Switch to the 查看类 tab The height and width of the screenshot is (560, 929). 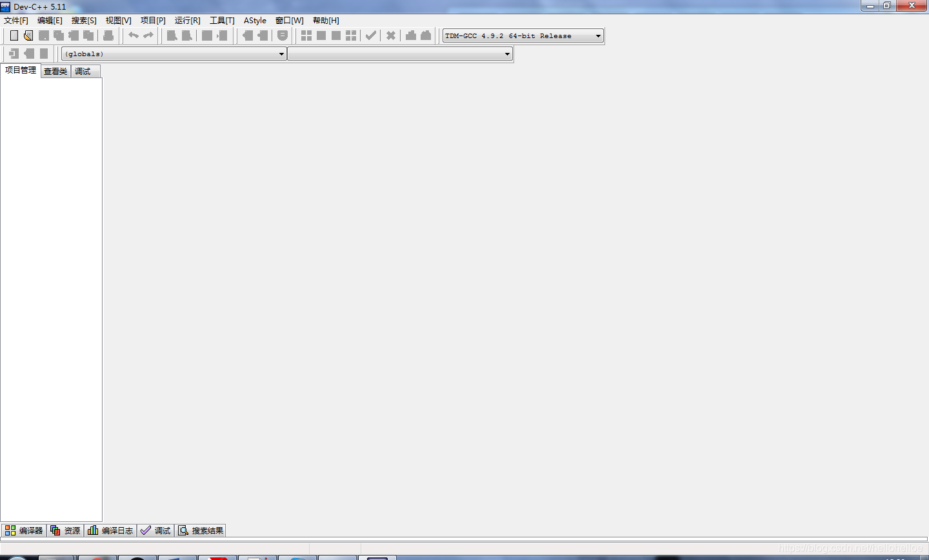pyautogui.click(x=55, y=72)
